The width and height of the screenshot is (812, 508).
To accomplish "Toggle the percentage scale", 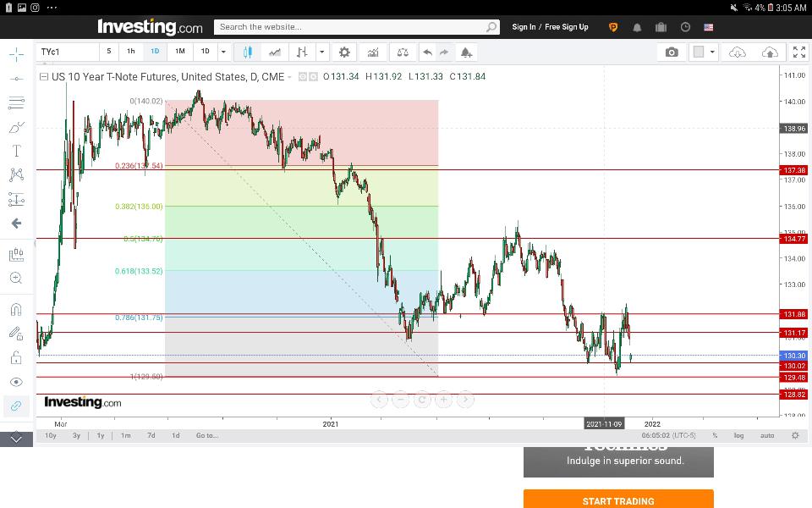I will (715, 435).
